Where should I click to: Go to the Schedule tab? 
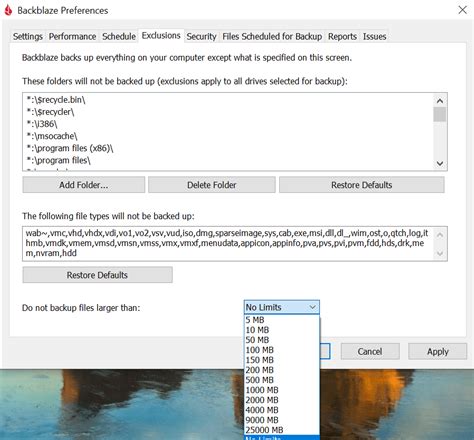click(x=119, y=36)
